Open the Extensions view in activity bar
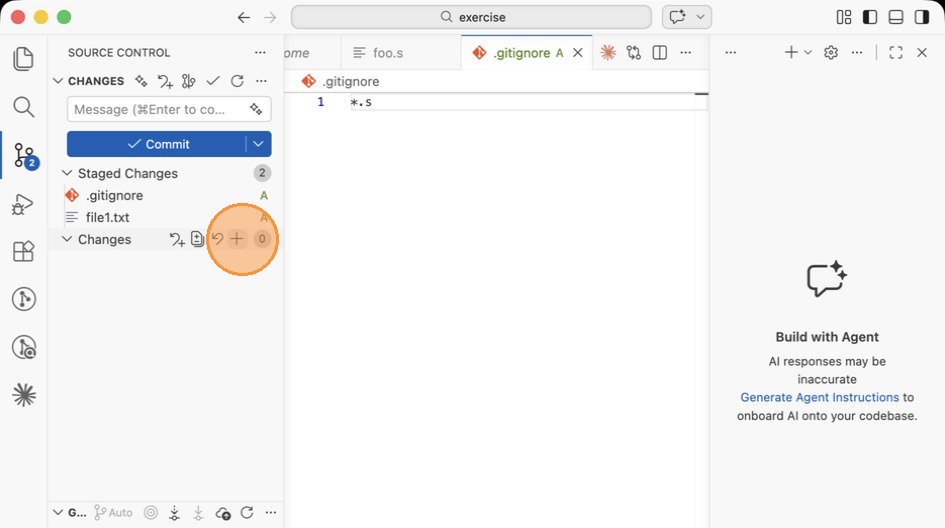The width and height of the screenshot is (945, 528). 24,252
